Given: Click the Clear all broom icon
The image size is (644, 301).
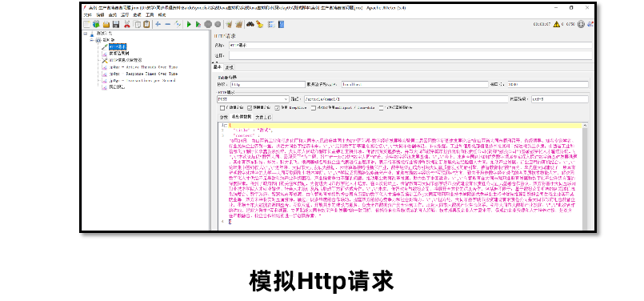Looking at the screenshot, I should 238,25.
